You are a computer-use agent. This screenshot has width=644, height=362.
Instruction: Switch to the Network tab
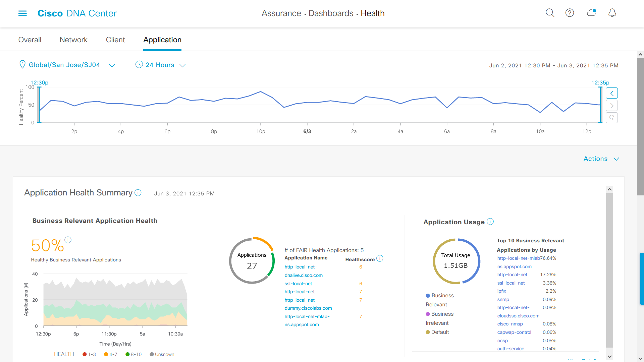coord(73,40)
